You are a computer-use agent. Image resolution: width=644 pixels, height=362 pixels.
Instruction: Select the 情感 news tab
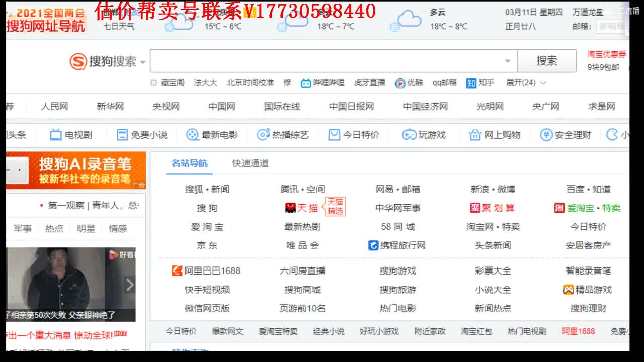tap(118, 228)
